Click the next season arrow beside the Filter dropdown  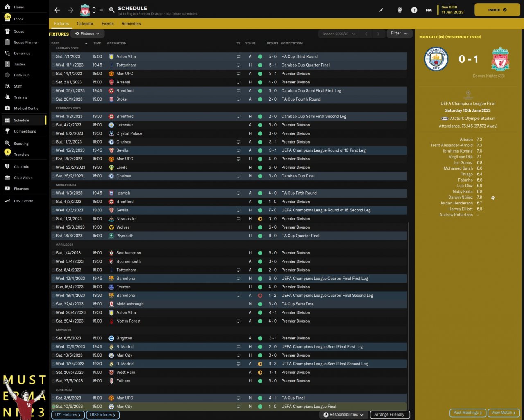click(378, 34)
